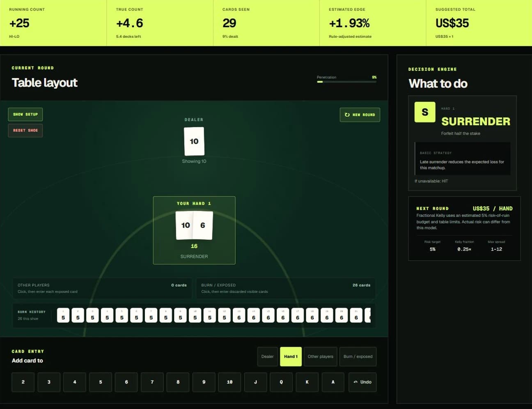
Task: Add a 4 card
Action: 75,382
